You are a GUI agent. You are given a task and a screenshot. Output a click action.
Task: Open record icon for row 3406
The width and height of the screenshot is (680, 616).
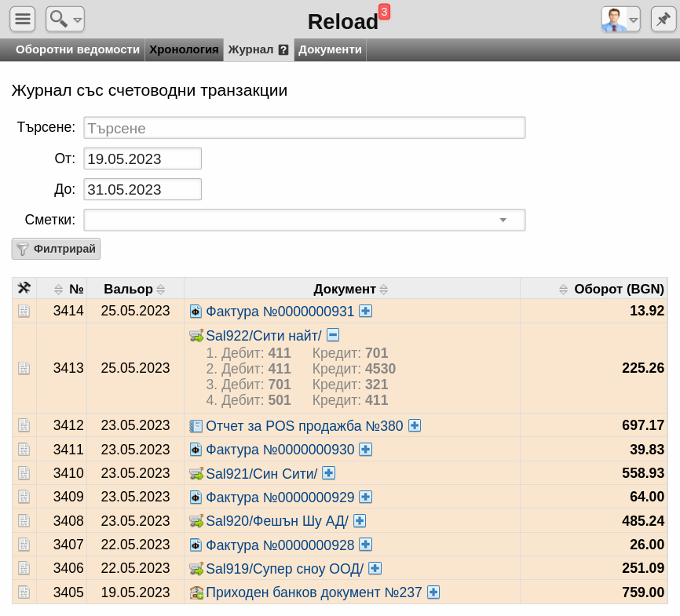tap(24, 568)
